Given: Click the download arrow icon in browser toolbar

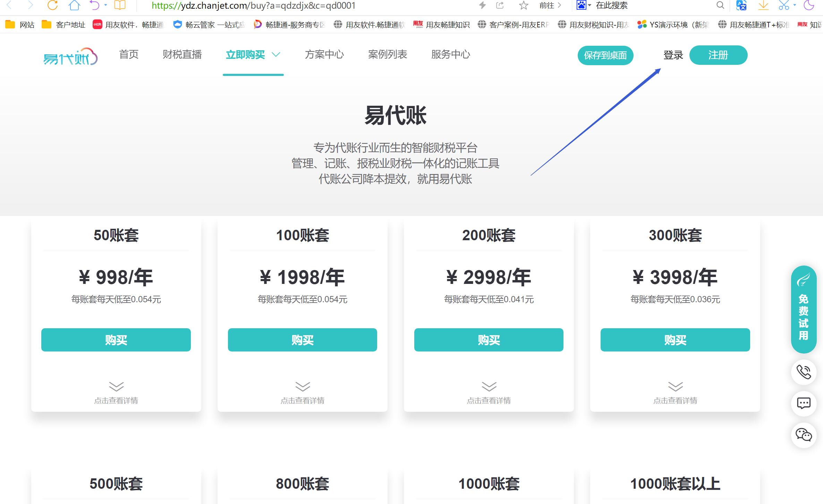Looking at the screenshot, I should click(763, 5).
